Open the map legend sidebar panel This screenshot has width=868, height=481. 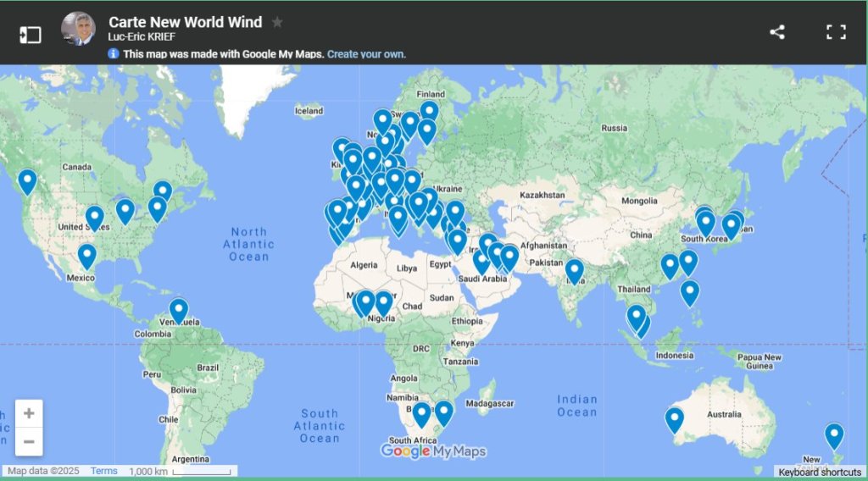click(31, 34)
